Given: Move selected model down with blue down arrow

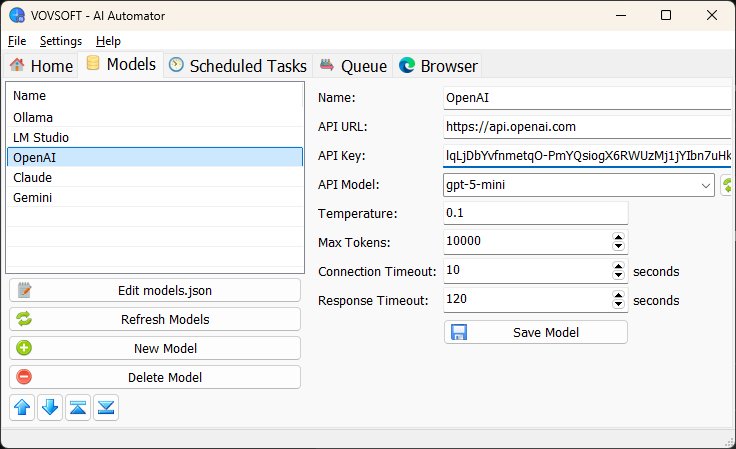Looking at the screenshot, I should [x=50, y=407].
